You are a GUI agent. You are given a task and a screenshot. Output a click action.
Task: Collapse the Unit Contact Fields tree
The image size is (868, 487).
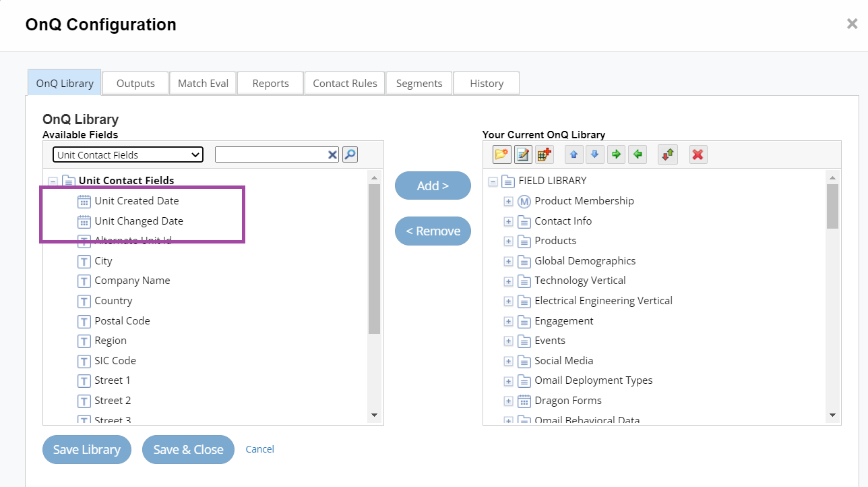53,181
